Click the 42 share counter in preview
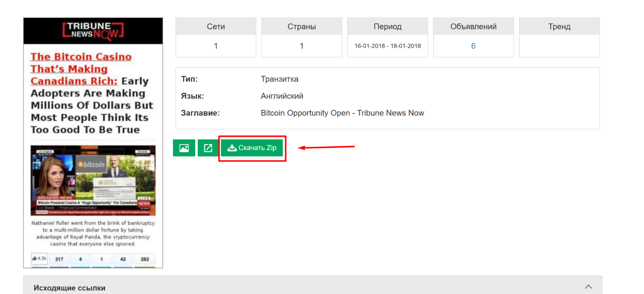 123,259
